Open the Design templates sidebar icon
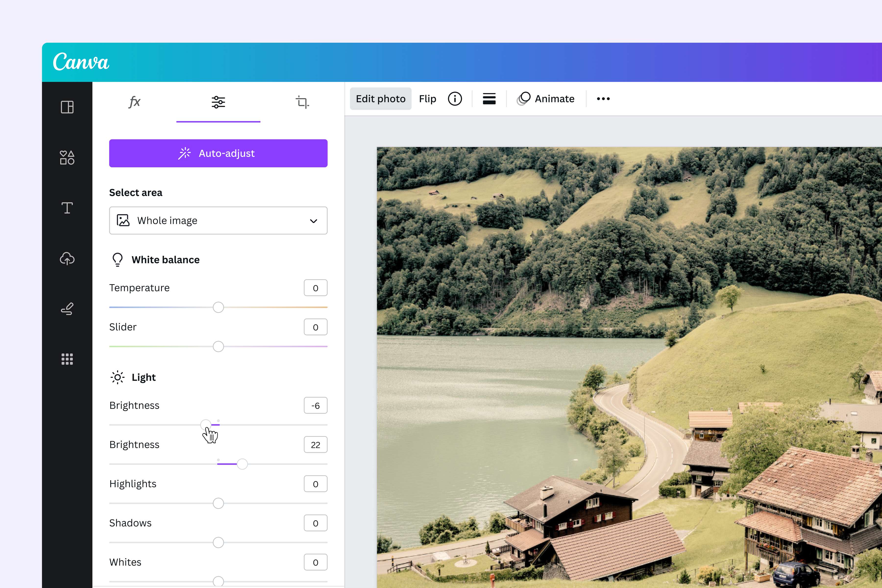 click(67, 107)
